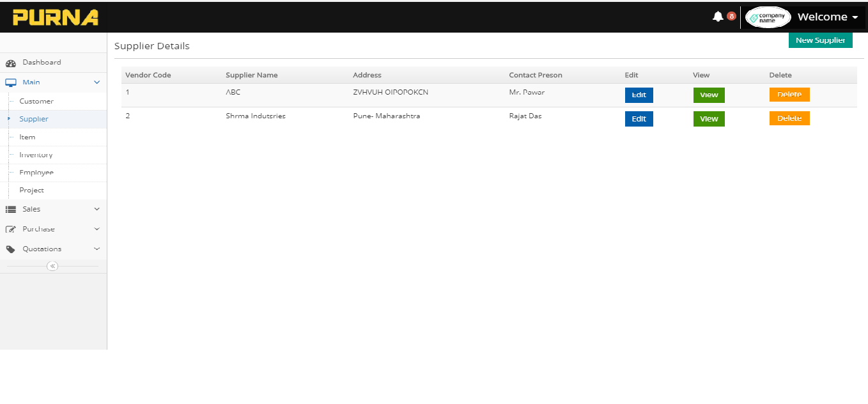Open the Welcome user dropdown

pyautogui.click(x=827, y=17)
